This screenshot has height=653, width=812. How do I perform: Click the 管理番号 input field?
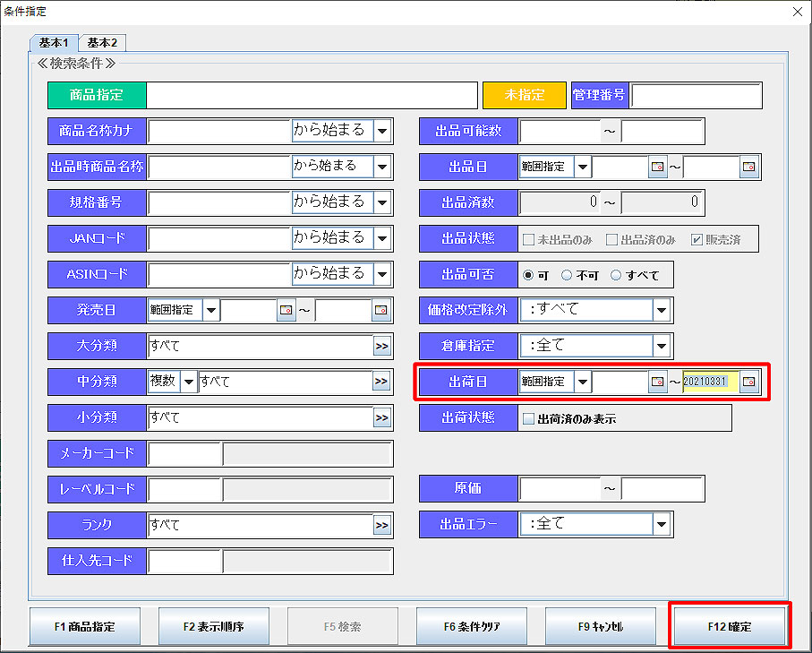697,95
